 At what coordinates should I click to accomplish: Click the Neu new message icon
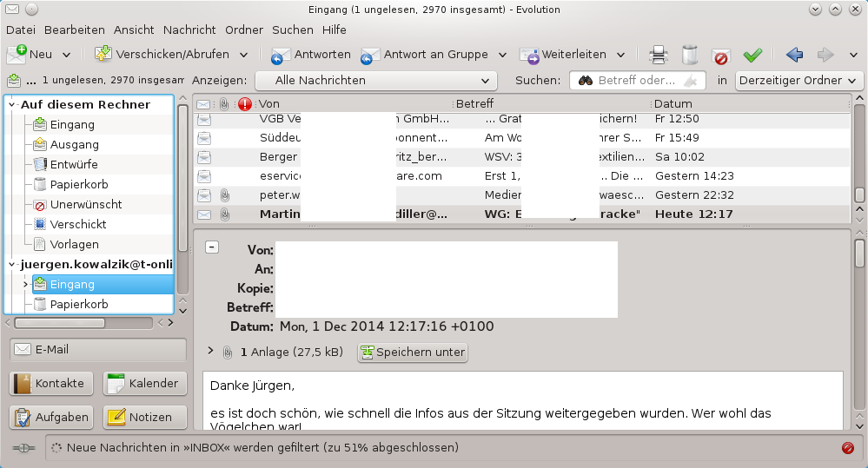(x=17, y=54)
